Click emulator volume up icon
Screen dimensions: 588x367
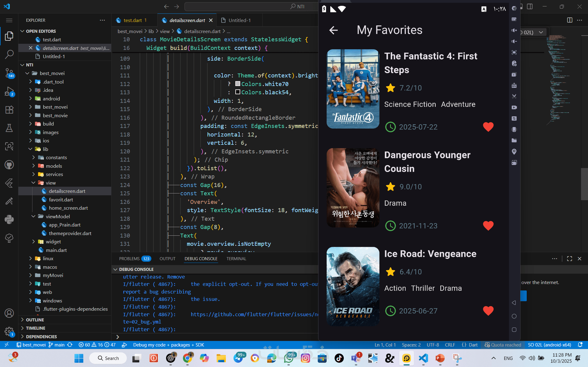(x=514, y=30)
